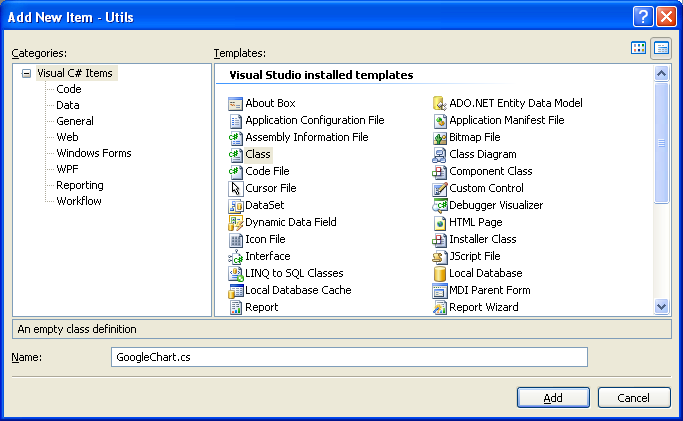This screenshot has width=683, height=421.
Task: Click the Code File template icon
Action: coord(235,172)
